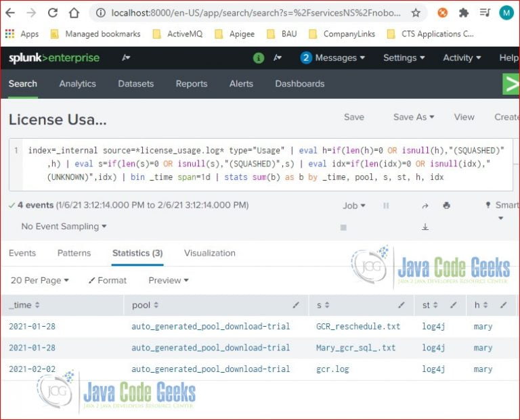This screenshot has height=420, width=520.
Task: Open the green Search app arrow icon
Action: click(x=511, y=84)
